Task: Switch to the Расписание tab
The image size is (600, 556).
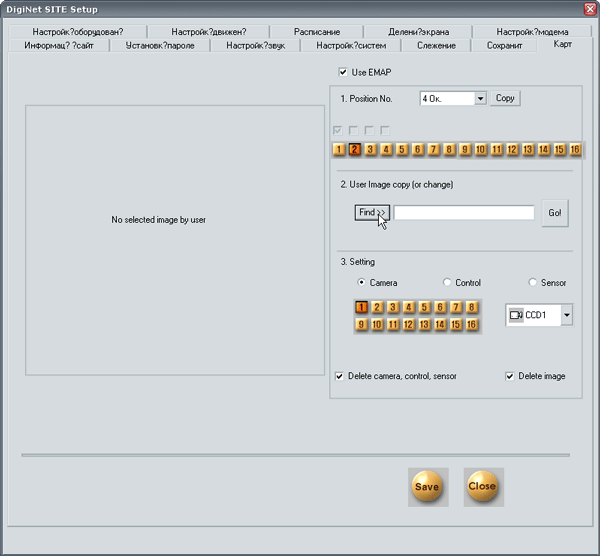Action: 317,32
